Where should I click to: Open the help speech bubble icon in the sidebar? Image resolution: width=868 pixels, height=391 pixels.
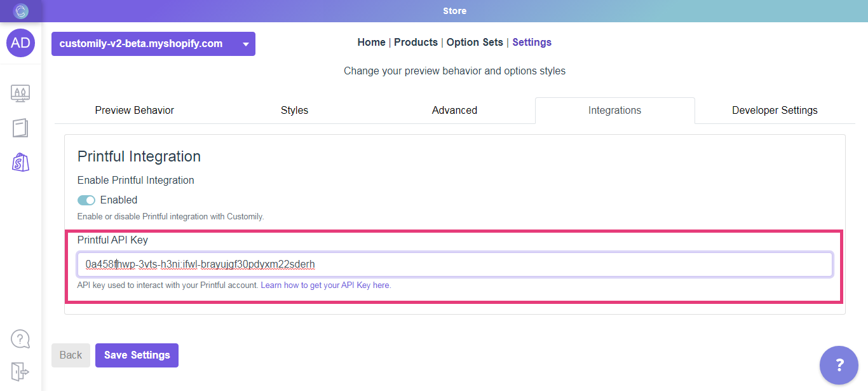[x=20, y=338]
